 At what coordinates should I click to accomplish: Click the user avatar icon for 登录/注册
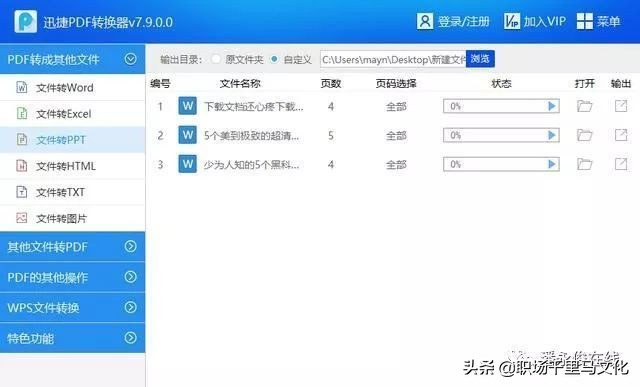coord(424,21)
